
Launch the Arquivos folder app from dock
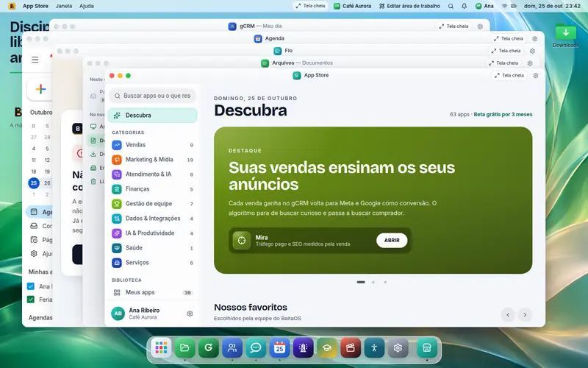point(184,347)
